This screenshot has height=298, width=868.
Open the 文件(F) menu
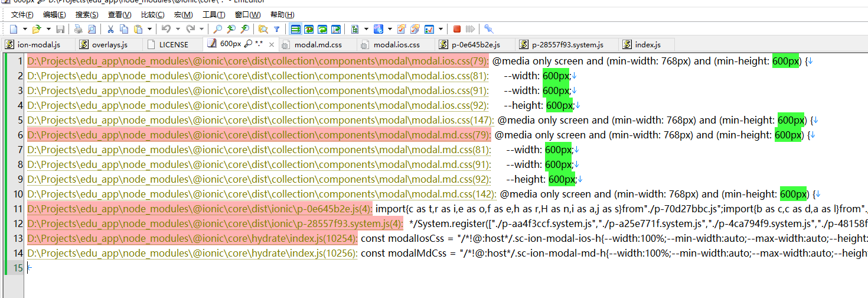pos(22,15)
